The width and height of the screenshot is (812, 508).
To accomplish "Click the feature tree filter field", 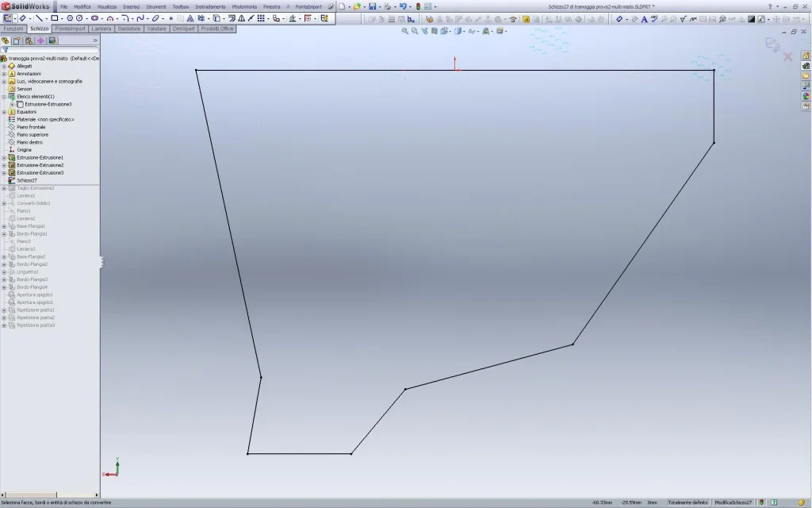I will [52, 49].
